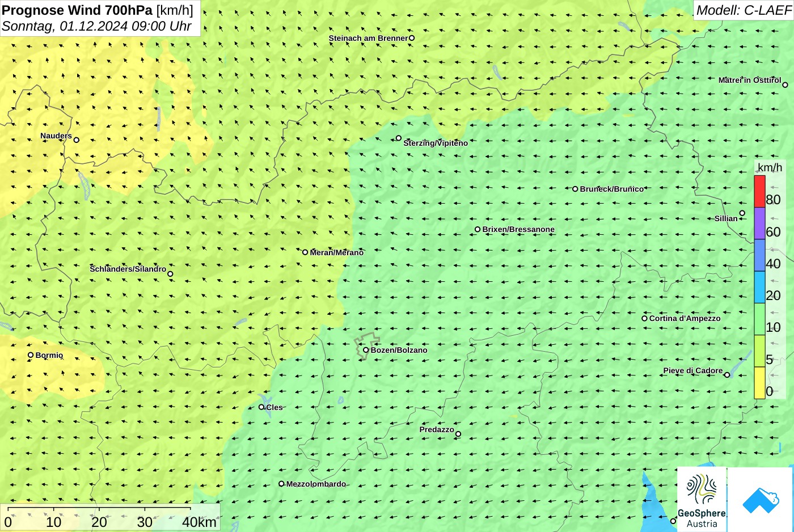Select the Bormio location marker
The height and width of the screenshot is (532, 794).
31,355
